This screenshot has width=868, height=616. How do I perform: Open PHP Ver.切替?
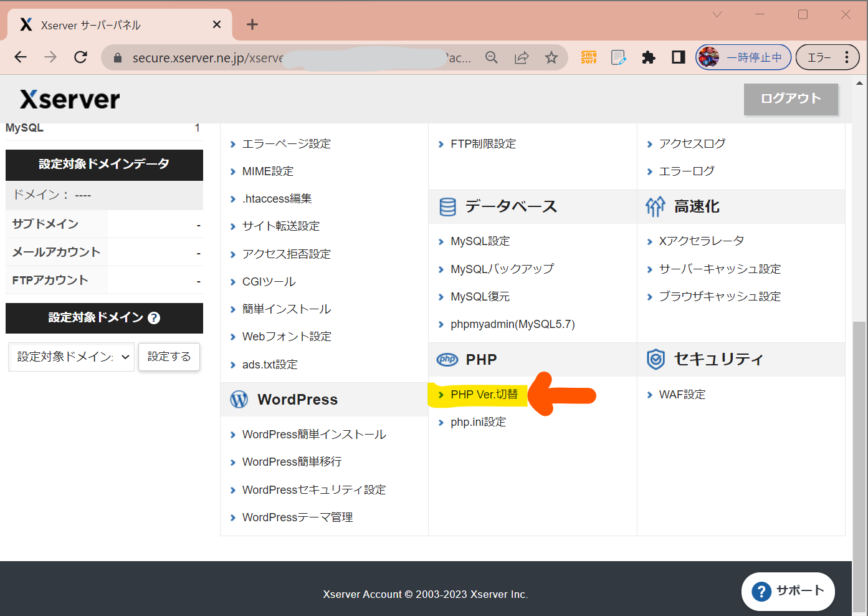(484, 395)
